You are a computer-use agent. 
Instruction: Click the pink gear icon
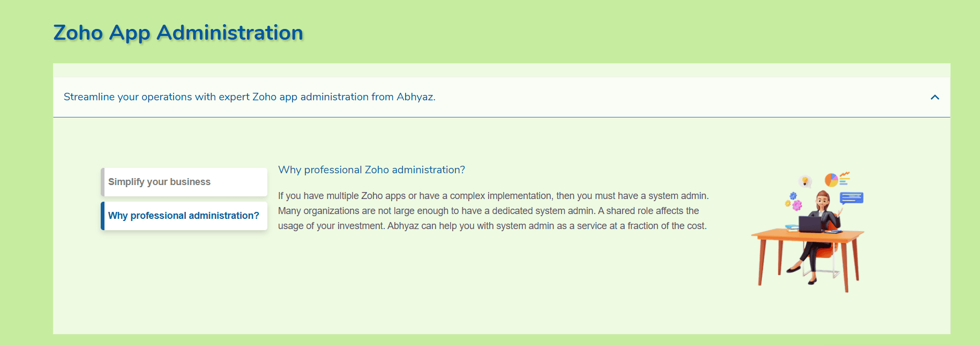(x=797, y=205)
